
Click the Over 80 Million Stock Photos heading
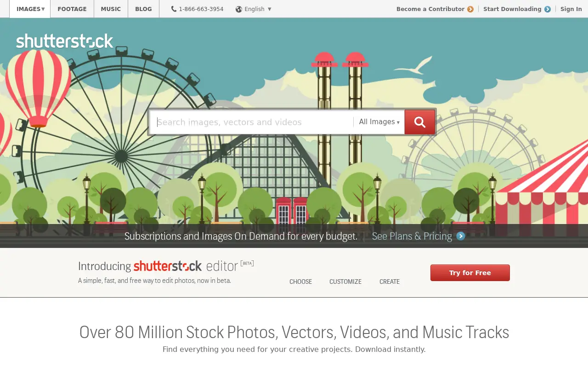(x=294, y=332)
